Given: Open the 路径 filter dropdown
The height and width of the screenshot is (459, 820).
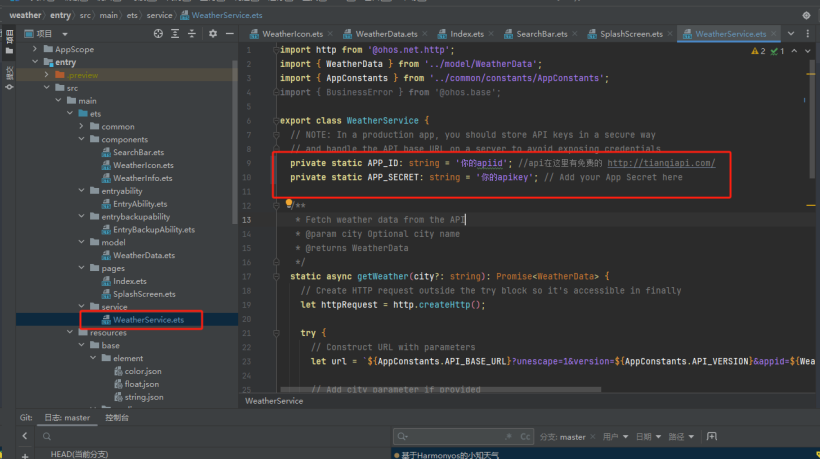Looking at the screenshot, I should click(x=681, y=437).
